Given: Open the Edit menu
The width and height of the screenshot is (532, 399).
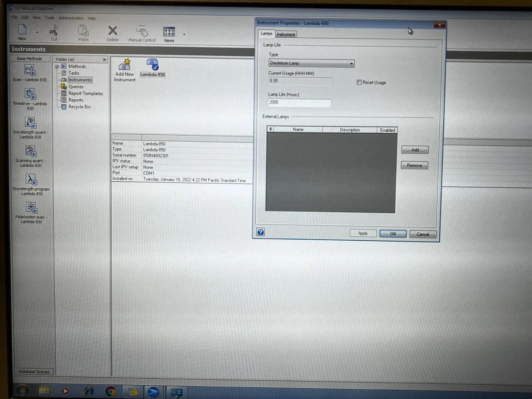Looking at the screenshot, I should [25, 17].
